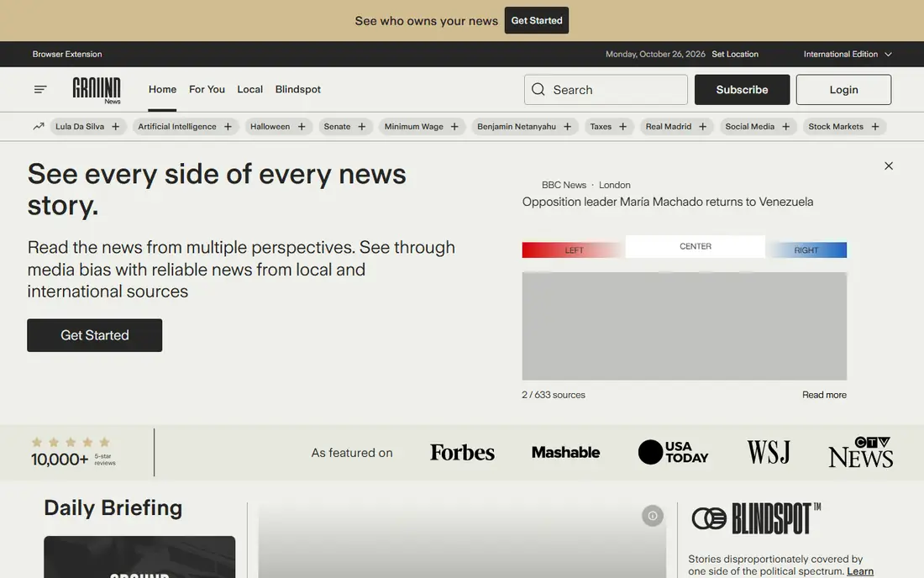
Task: Click the search magnifier icon
Action: (538, 90)
